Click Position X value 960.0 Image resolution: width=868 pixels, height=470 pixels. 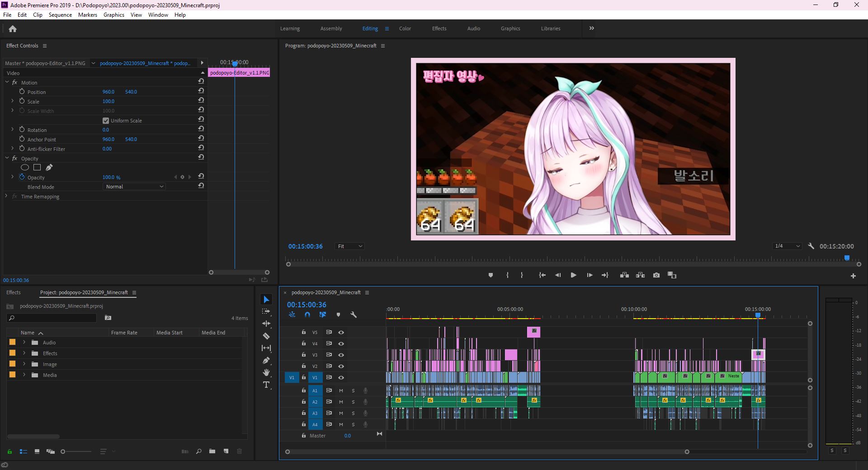108,92
